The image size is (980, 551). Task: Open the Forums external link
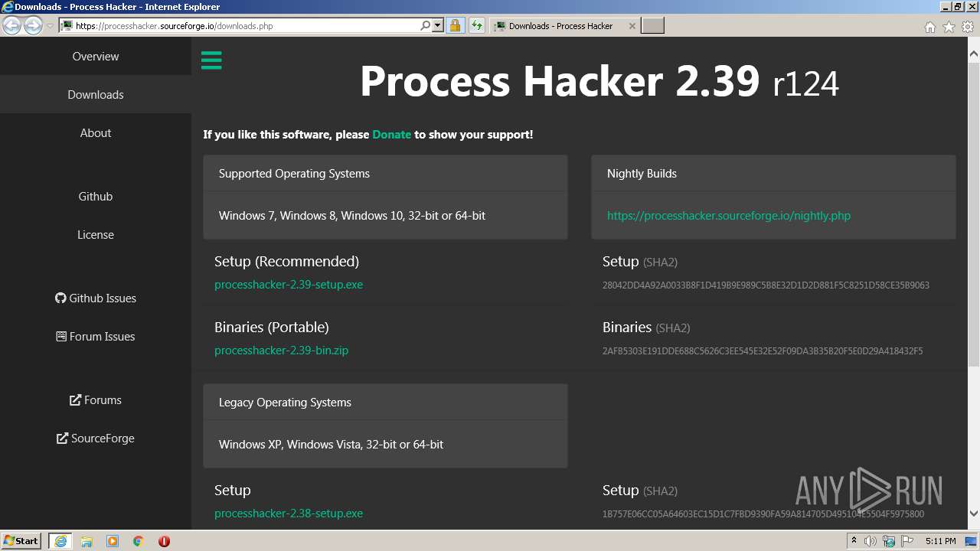coord(96,399)
